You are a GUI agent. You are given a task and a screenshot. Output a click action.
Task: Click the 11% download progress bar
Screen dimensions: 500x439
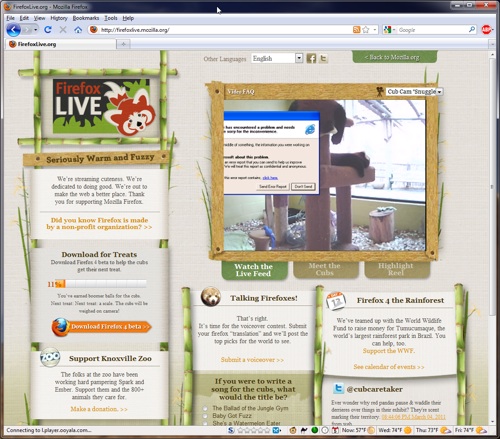[x=97, y=284]
